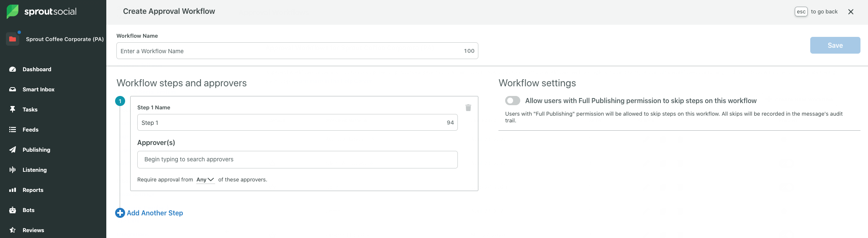Select the Tasks pin icon

13,109
